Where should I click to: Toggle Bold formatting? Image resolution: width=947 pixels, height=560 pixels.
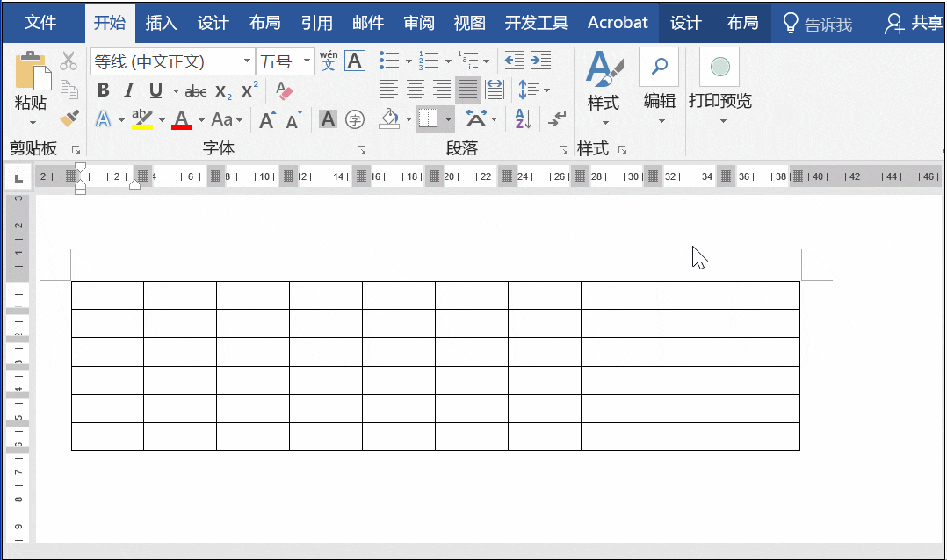click(104, 90)
